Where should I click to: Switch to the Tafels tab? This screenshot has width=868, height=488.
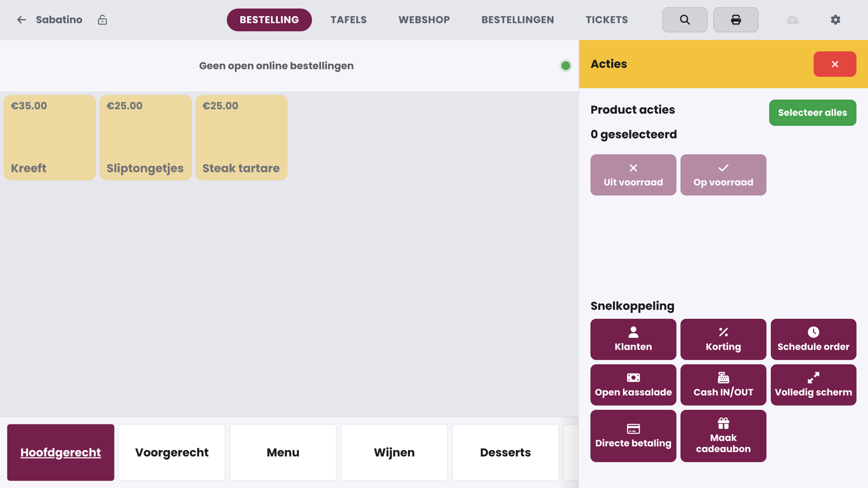(x=348, y=20)
